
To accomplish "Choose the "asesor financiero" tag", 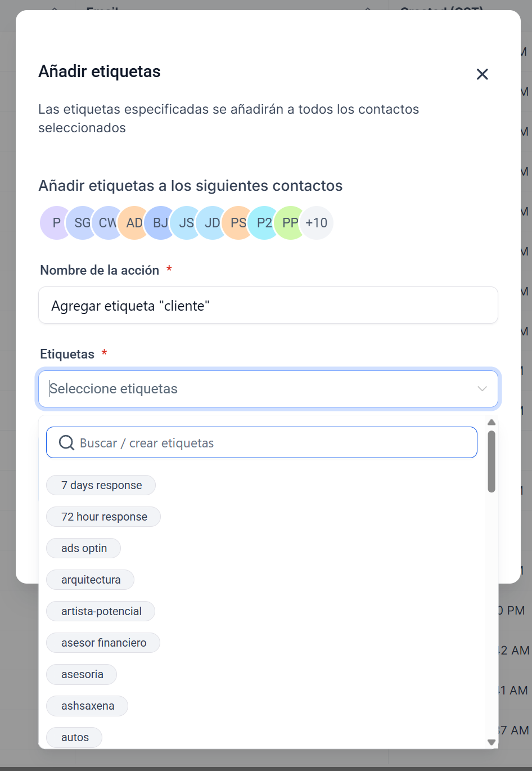I will (x=103, y=643).
